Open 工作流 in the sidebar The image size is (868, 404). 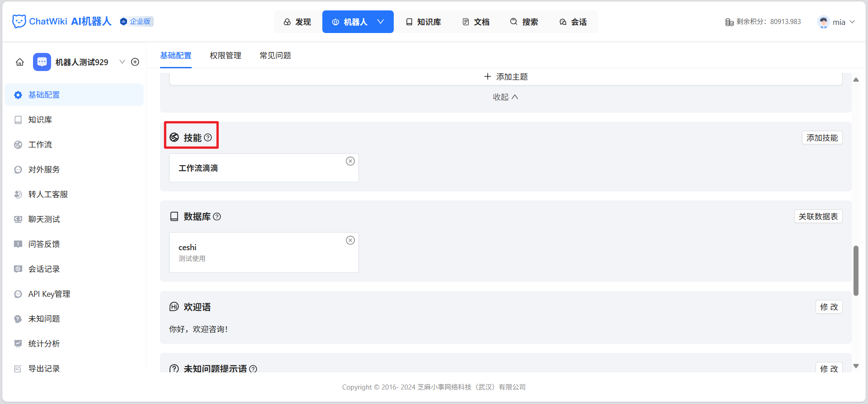click(74, 144)
